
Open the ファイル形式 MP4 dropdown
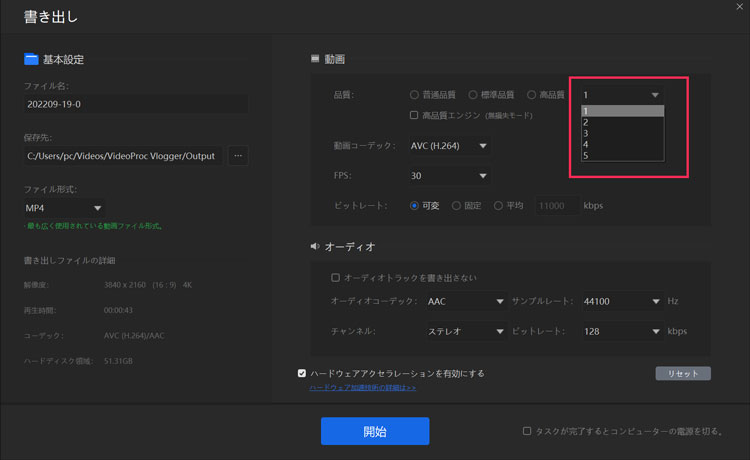(x=64, y=208)
